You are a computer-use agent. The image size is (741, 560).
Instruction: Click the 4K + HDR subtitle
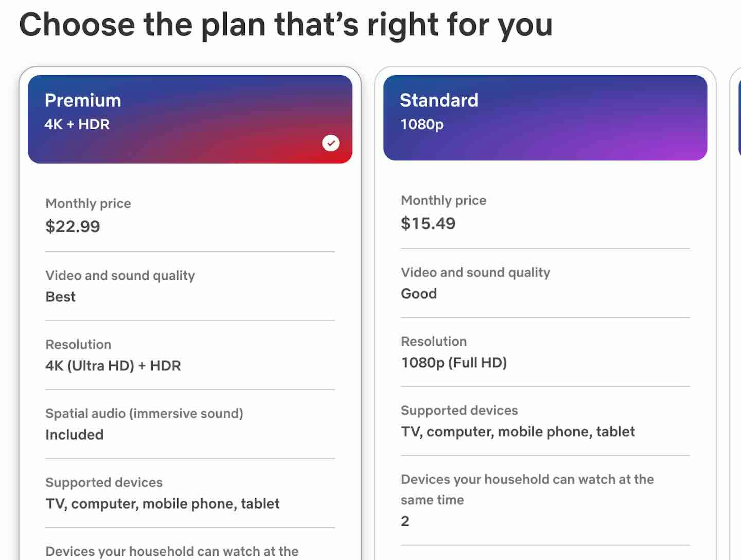77,124
